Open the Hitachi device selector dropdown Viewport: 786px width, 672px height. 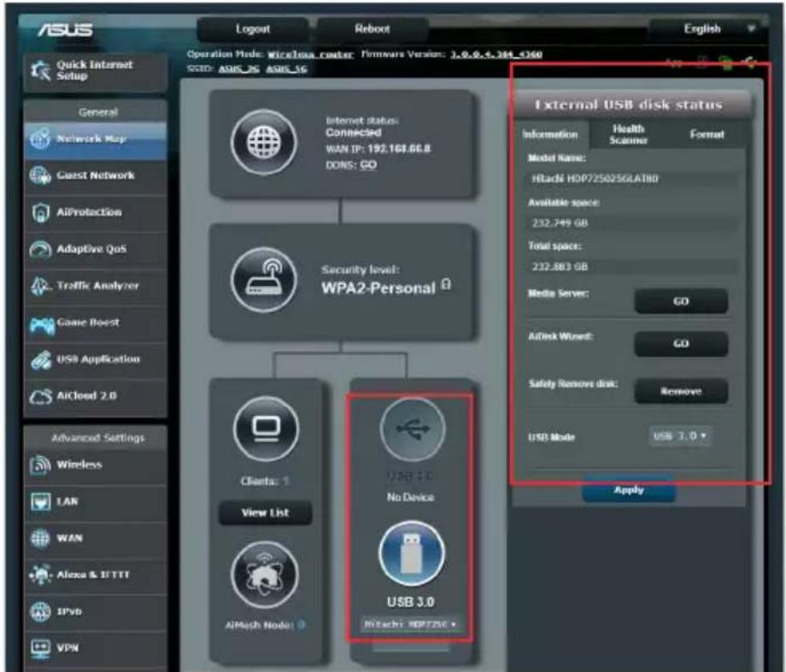pyautogui.click(x=410, y=624)
